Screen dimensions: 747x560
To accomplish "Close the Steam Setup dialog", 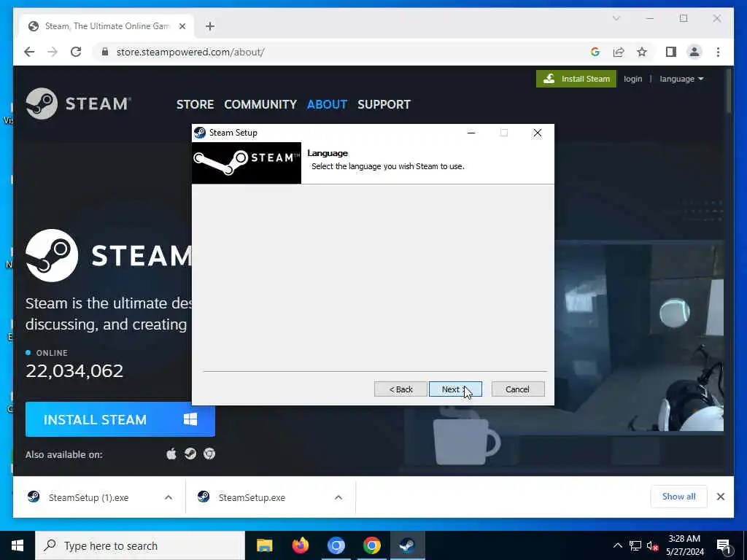I will pos(538,133).
